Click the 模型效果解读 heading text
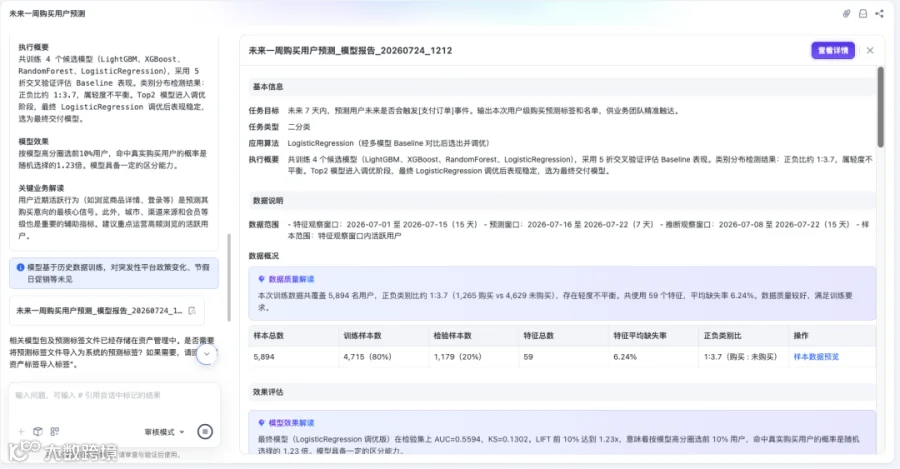This screenshot has height=469, width=900. point(292,423)
